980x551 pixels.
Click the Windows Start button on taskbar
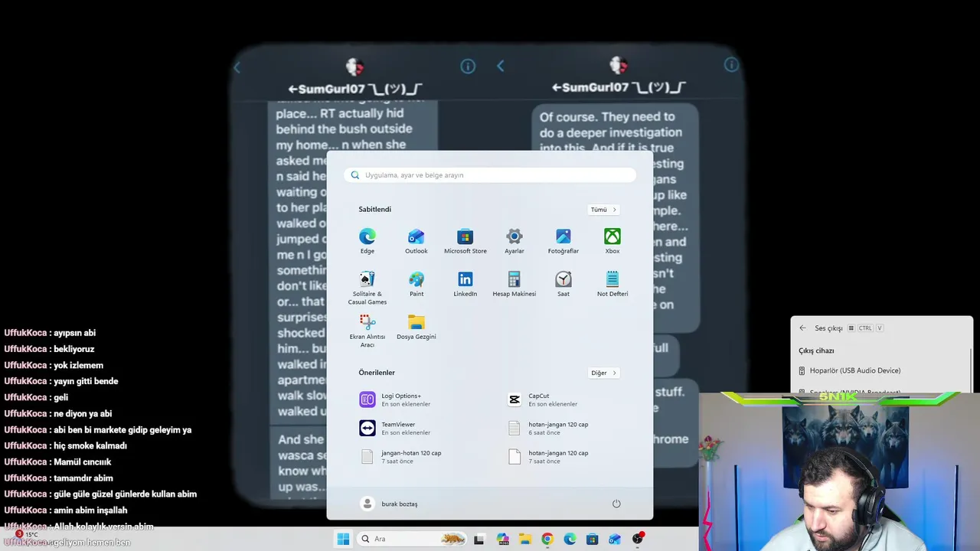343,539
